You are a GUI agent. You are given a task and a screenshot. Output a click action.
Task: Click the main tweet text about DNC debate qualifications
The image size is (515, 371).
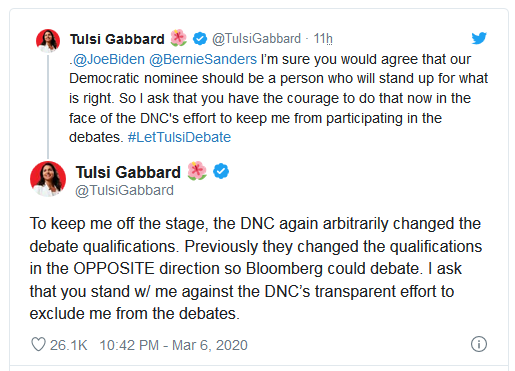[256, 269]
